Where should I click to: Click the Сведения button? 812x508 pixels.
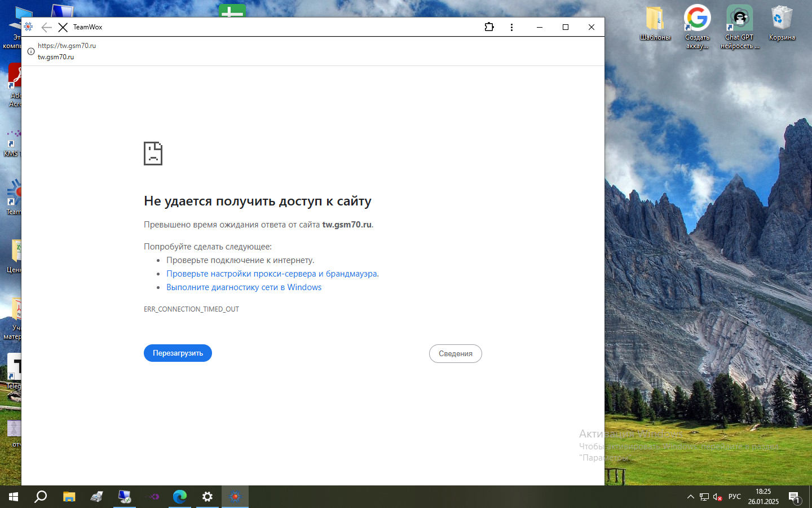click(455, 354)
